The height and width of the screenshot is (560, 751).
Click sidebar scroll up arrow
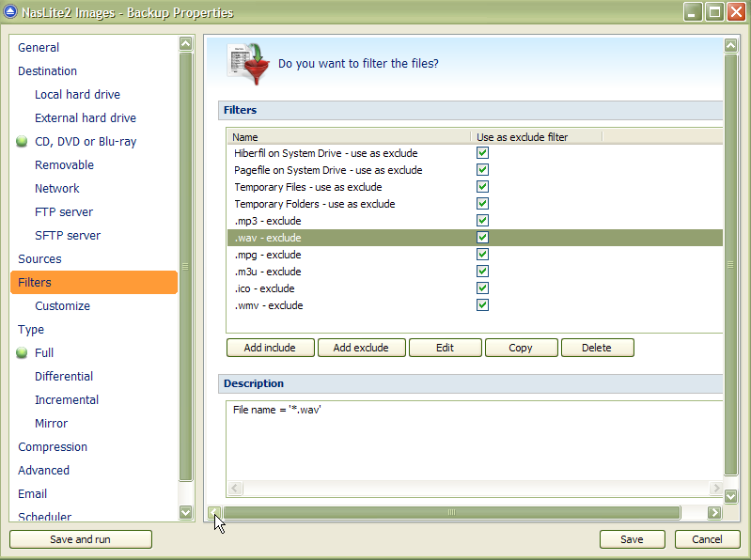(x=186, y=44)
